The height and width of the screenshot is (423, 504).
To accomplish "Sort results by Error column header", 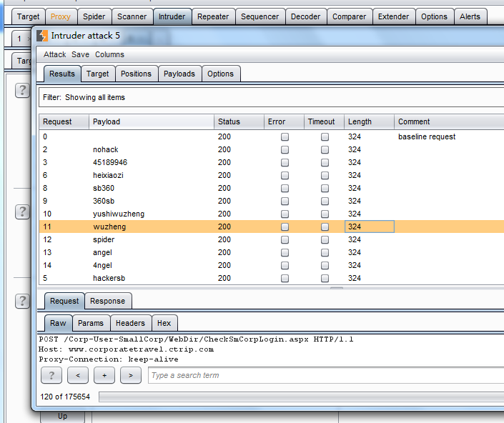I will pyautogui.click(x=284, y=121).
